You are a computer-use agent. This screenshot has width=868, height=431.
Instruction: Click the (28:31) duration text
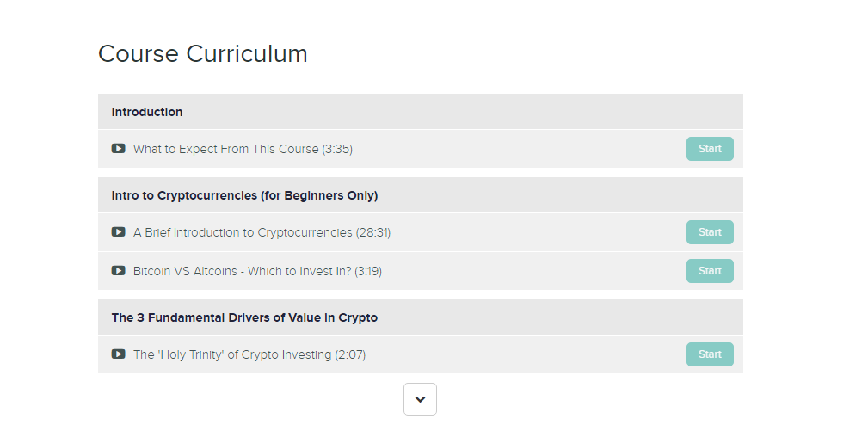pyautogui.click(x=373, y=232)
